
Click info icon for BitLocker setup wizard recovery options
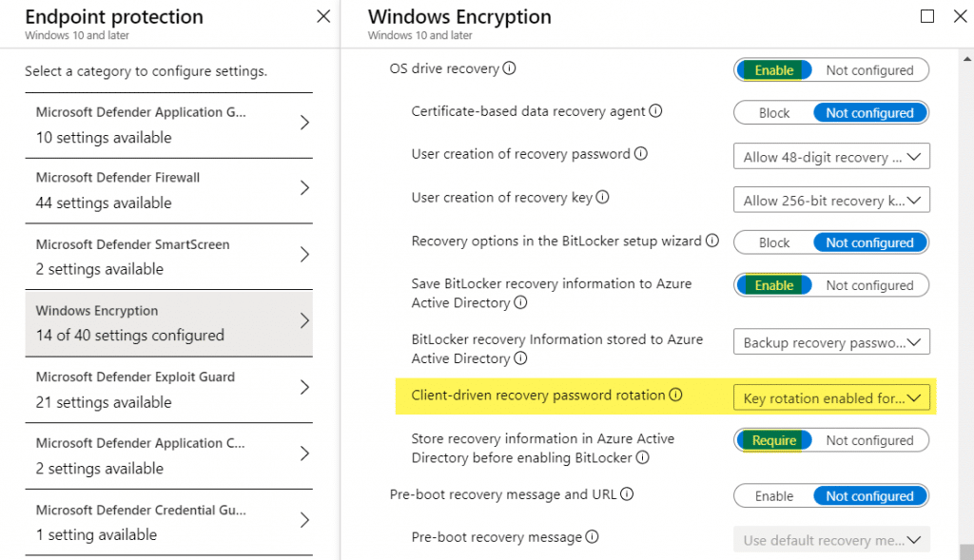click(711, 241)
